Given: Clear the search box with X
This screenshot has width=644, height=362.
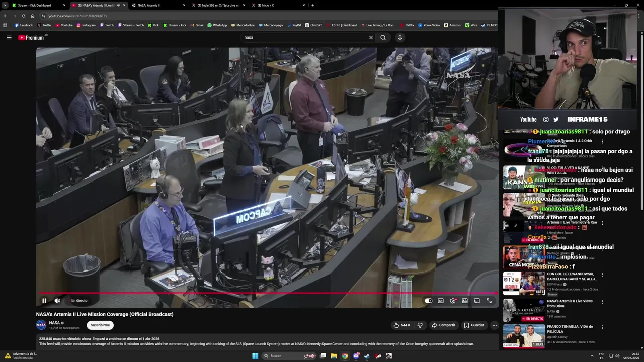Looking at the screenshot, I should 371,37.
